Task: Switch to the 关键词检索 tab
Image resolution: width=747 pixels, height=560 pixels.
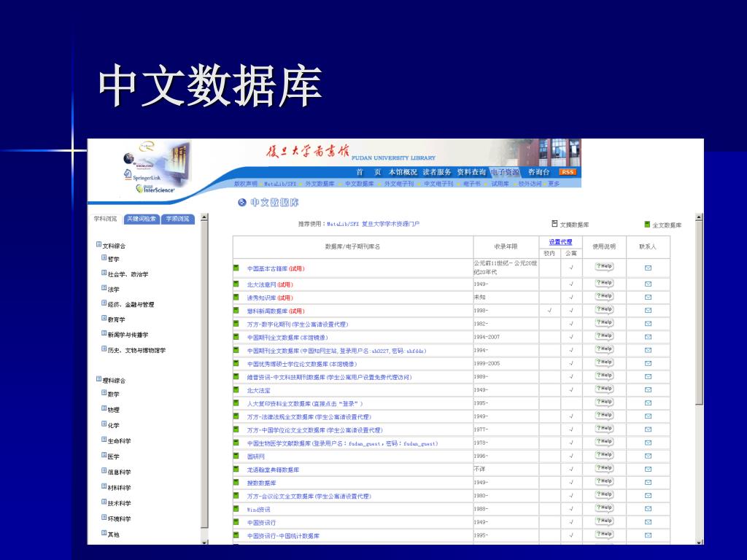Action: point(142,219)
